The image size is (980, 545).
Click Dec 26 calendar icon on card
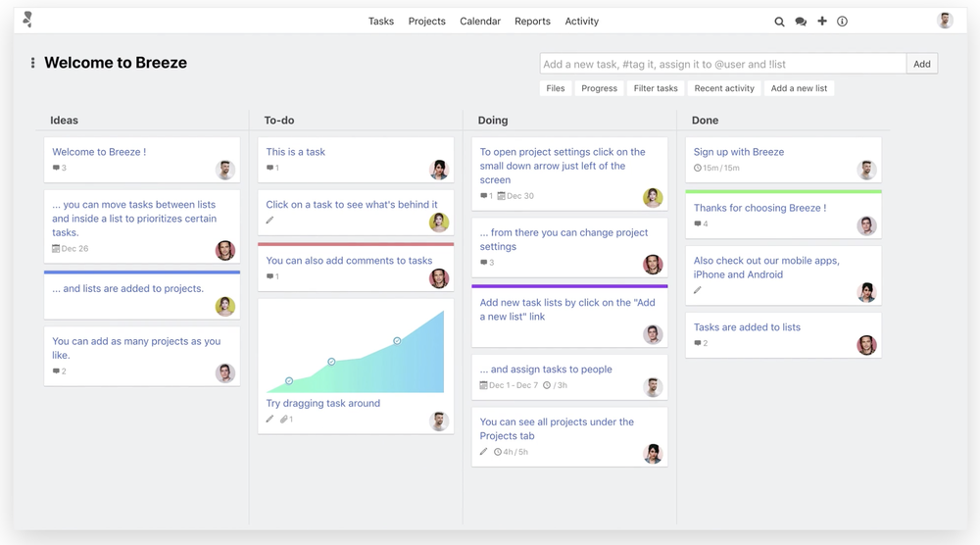56,248
